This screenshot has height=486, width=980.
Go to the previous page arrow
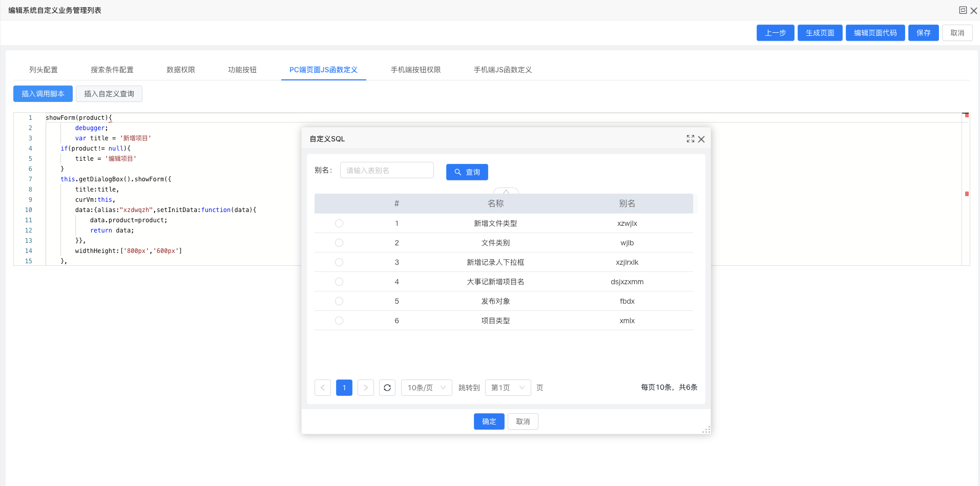[x=323, y=388]
